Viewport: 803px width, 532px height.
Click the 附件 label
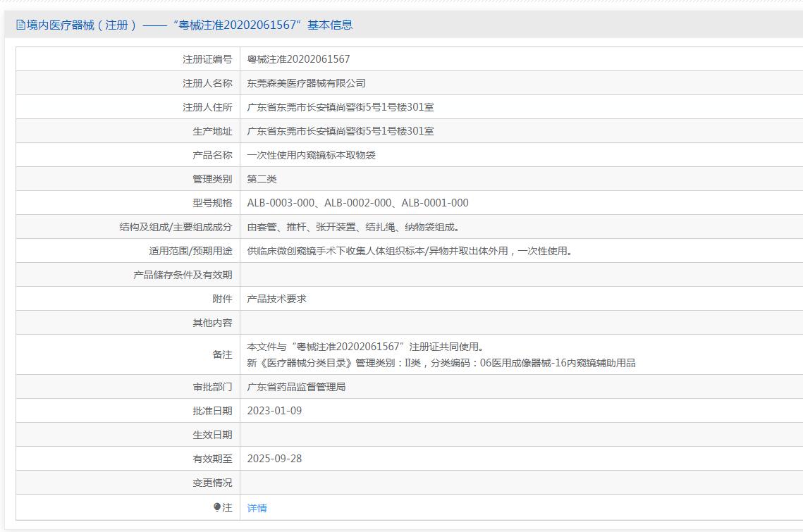tap(222, 299)
